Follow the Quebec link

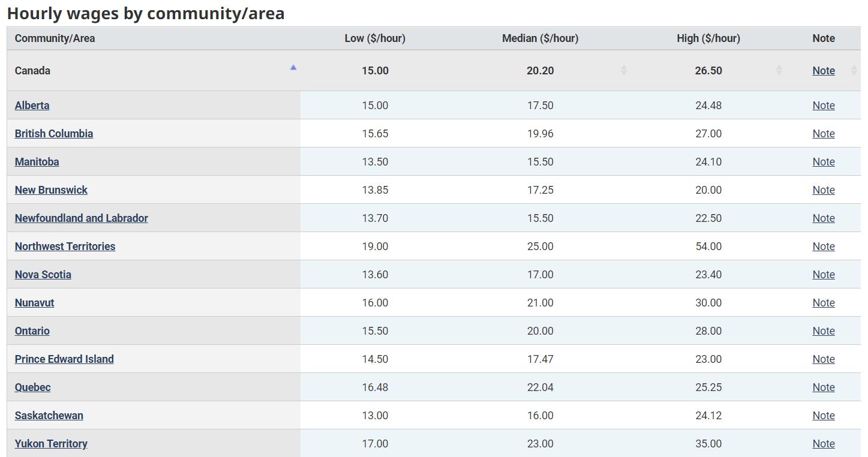tap(32, 387)
